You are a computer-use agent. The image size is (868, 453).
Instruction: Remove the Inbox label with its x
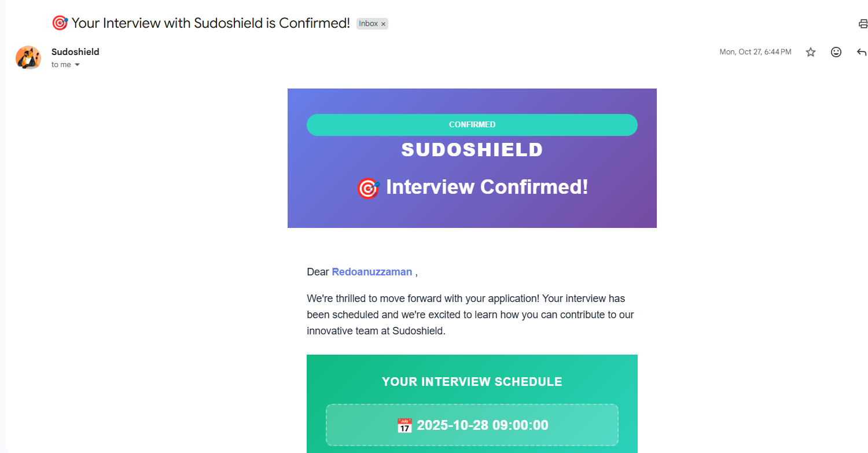point(383,24)
